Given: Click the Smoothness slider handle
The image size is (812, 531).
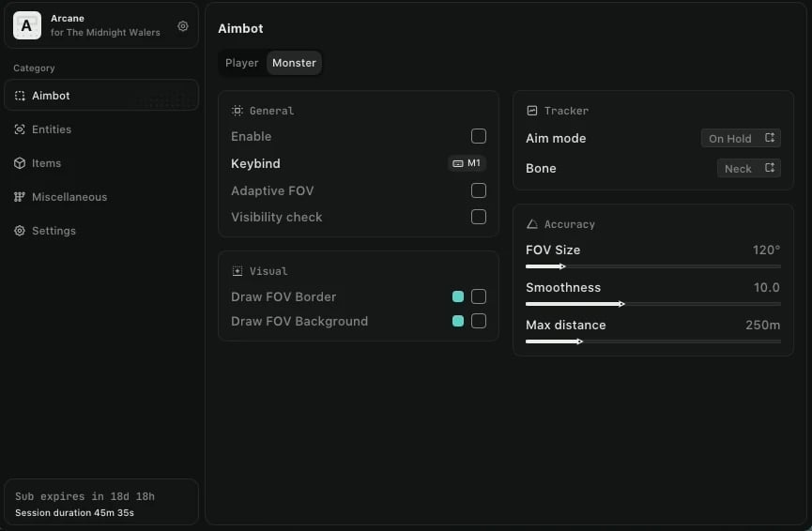Looking at the screenshot, I should (621, 304).
